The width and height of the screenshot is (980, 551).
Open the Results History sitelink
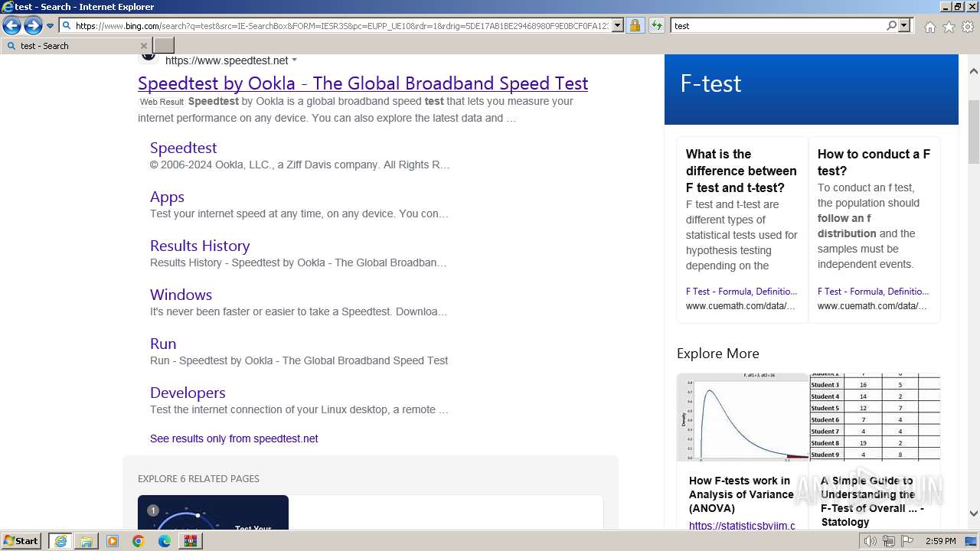click(200, 246)
